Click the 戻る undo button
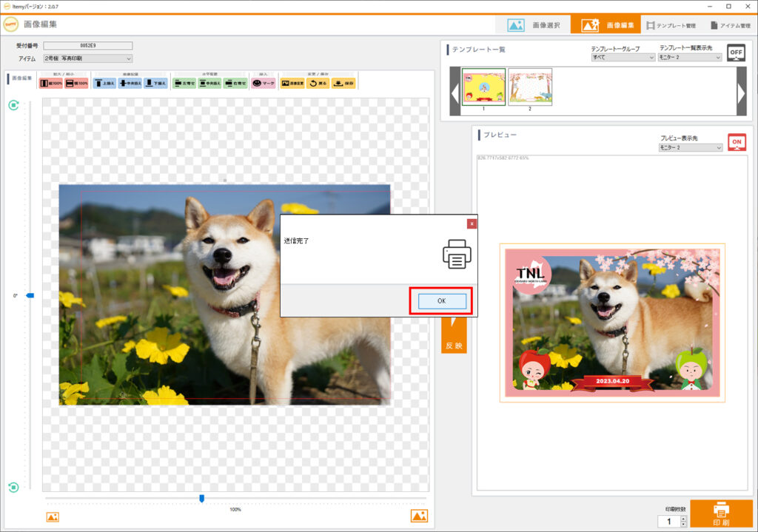The image size is (758, 532). [318, 84]
